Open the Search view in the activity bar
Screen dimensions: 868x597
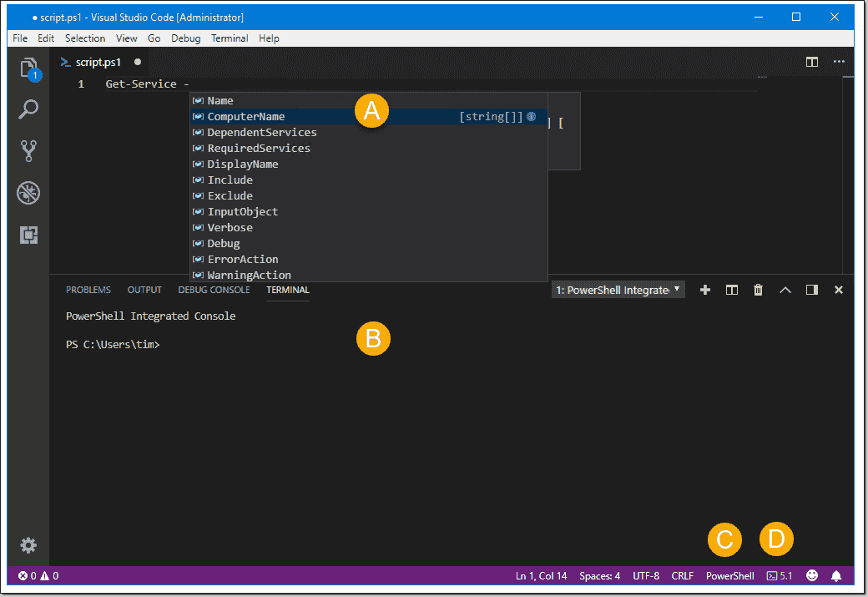click(28, 109)
